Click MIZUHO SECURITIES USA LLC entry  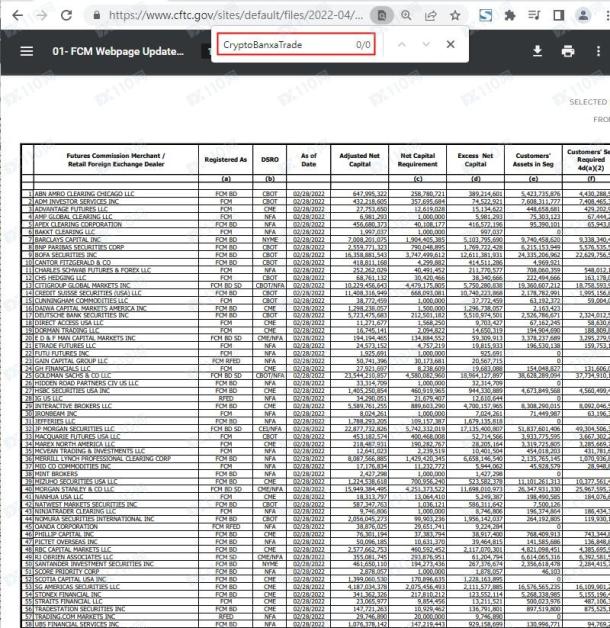76,482
